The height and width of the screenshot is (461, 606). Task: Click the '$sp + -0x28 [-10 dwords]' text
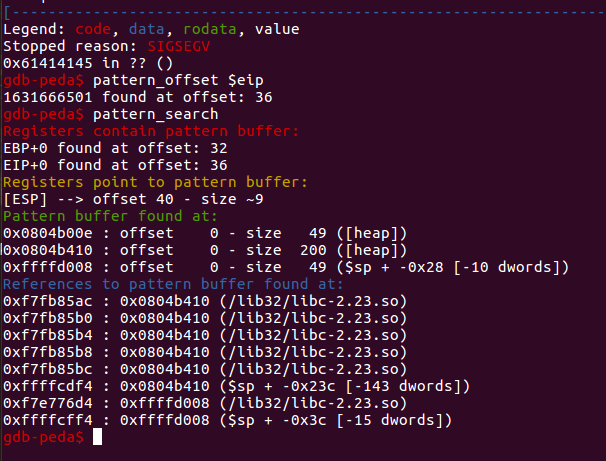click(x=455, y=267)
